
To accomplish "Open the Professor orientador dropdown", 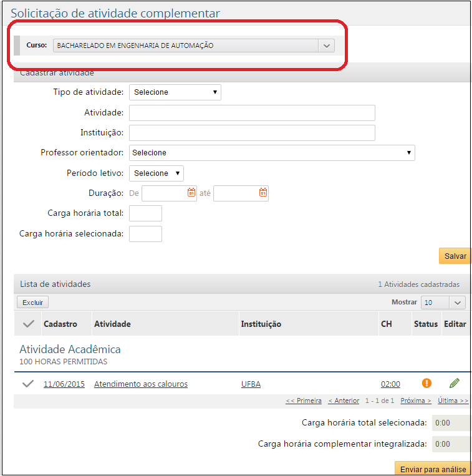I will coord(271,153).
